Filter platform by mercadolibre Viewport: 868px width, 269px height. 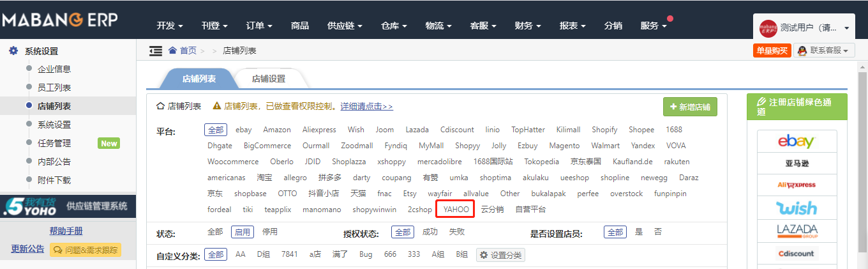pyautogui.click(x=439, y=162)
